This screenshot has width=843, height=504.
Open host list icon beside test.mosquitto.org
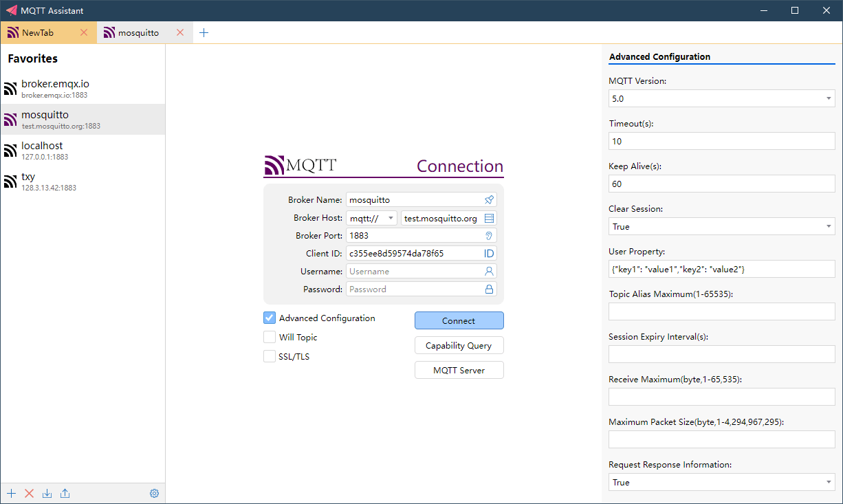tap(489, 218)
